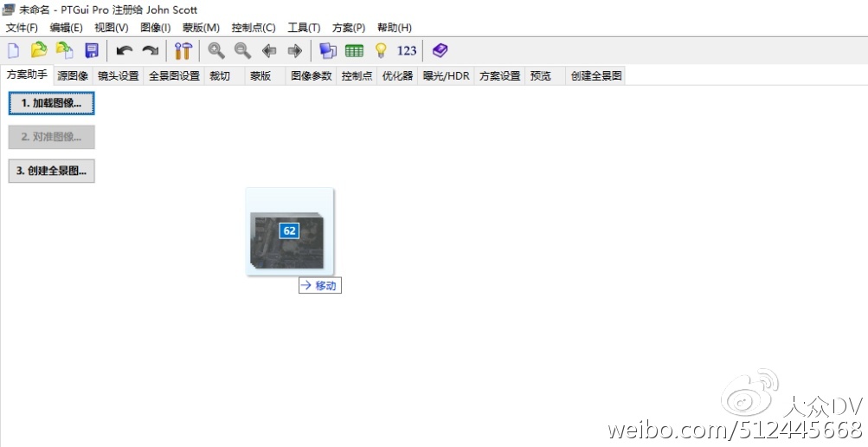The height and width of the screenshot is (447, 868).
Task: Open the 文件(F) menu
Action: tap(22, 28)
